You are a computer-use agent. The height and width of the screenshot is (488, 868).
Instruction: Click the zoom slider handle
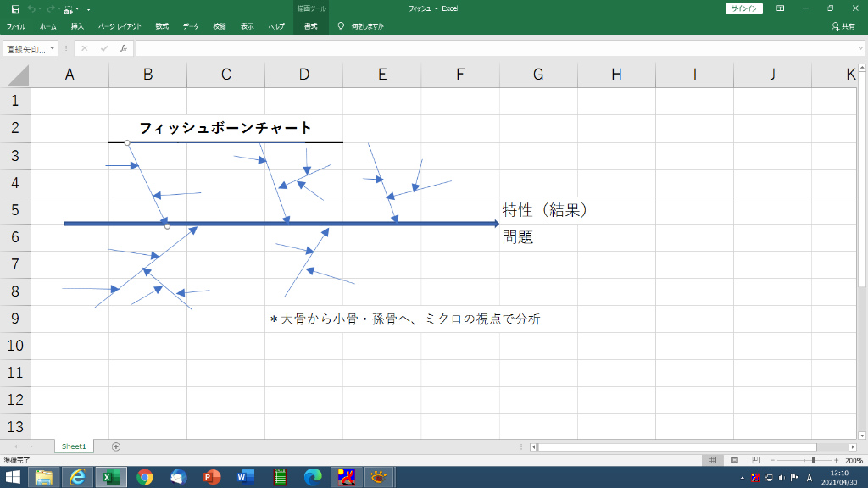(813, 460)
